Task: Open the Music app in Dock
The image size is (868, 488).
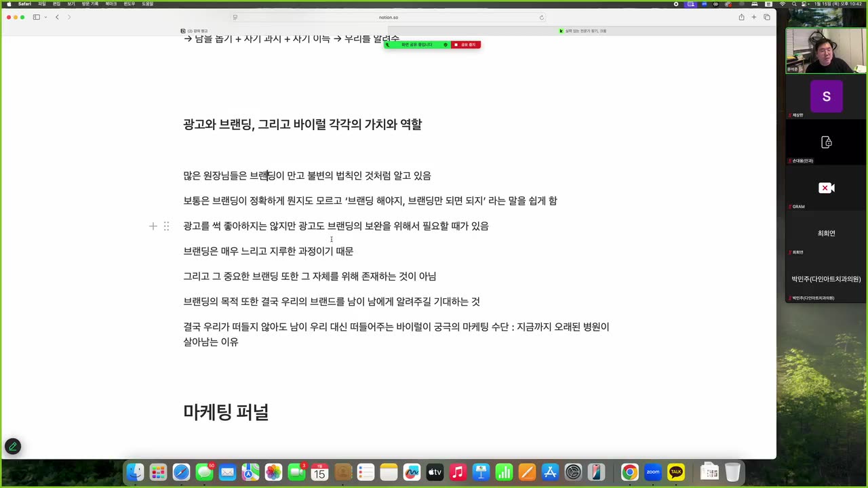Action: point(458,472)
